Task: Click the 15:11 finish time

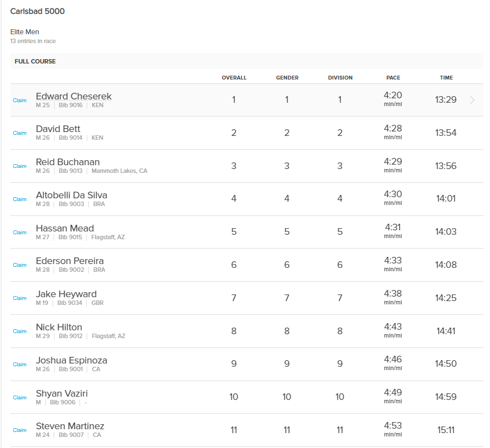Action: 446,430
